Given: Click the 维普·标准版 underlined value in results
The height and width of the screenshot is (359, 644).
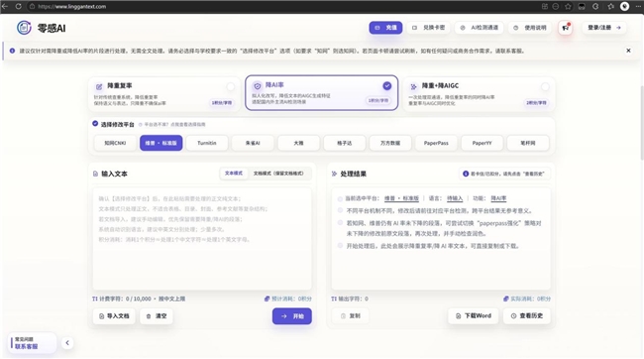Looking at the screenshot, I should tap(401, 198).
